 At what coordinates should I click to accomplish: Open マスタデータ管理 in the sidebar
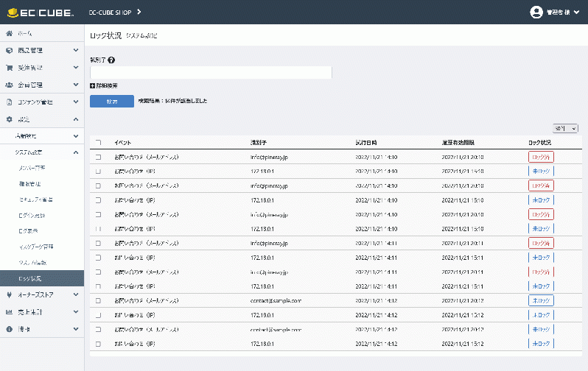[x=36, y=247]
